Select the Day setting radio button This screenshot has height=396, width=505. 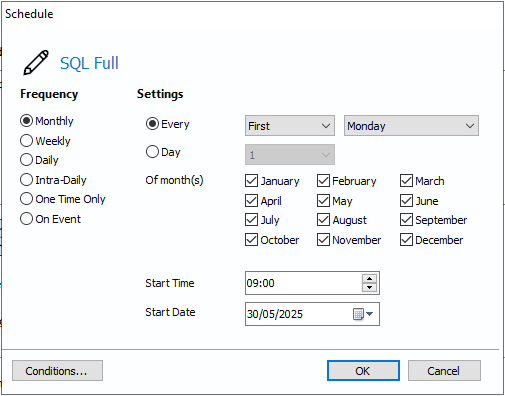point(152,152)
